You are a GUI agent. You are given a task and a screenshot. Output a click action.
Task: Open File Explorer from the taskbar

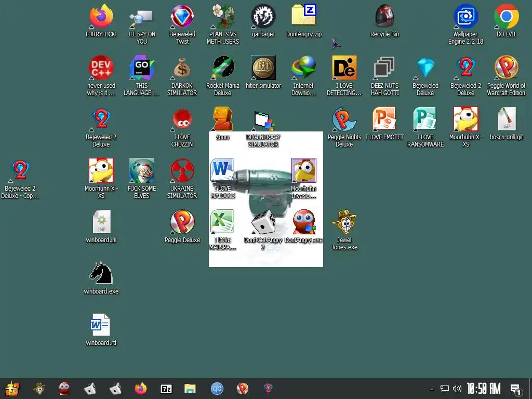pos(190,389)
